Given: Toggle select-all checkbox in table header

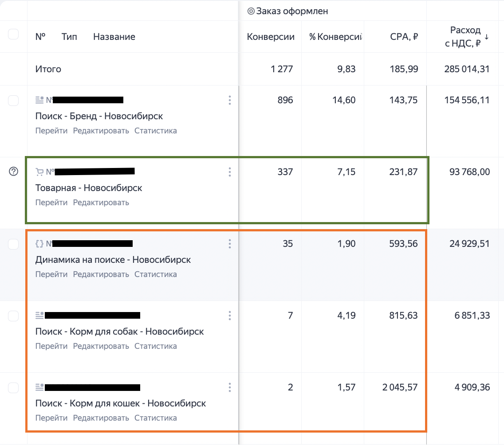Looking at the screenshot, I should (x=14, y=34).
